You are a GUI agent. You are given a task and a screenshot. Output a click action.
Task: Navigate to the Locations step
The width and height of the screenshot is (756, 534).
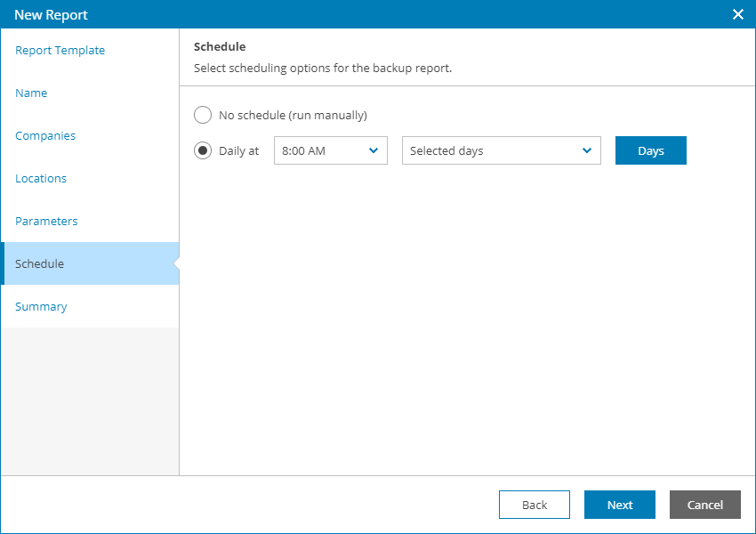[41, 179]
